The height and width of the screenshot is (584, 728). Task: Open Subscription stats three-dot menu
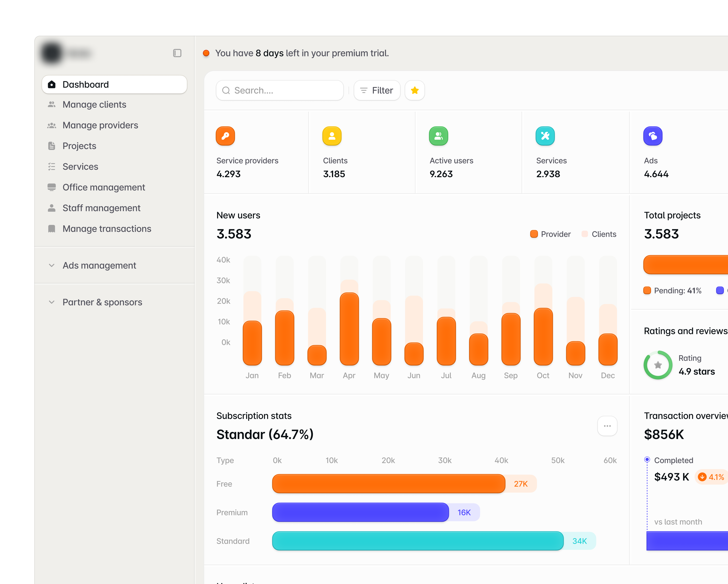pos(607,426)
